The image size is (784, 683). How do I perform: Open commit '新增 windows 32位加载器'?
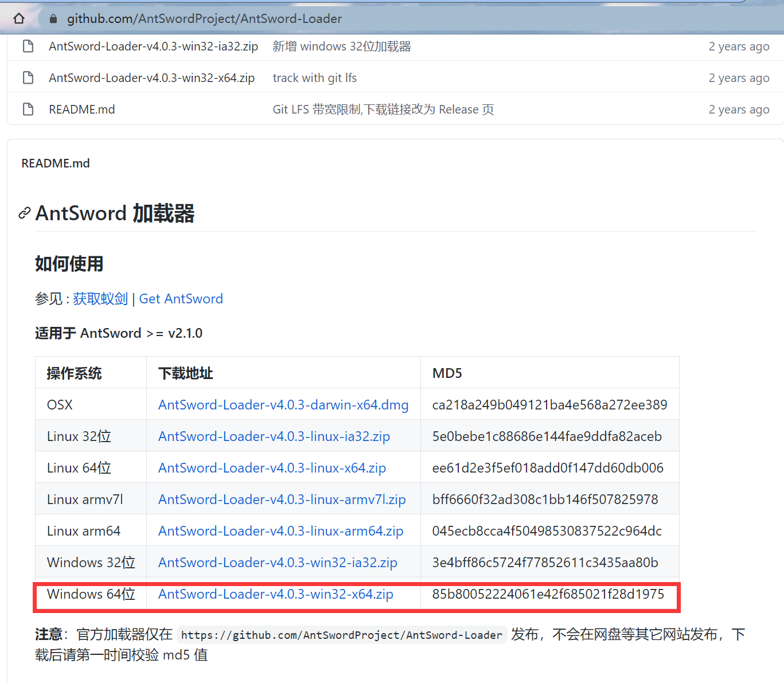pos(342,46)
